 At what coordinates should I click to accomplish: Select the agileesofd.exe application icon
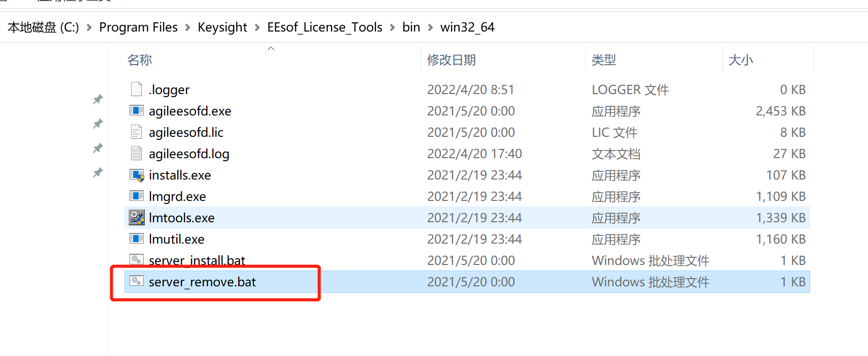tap(136, 110)
